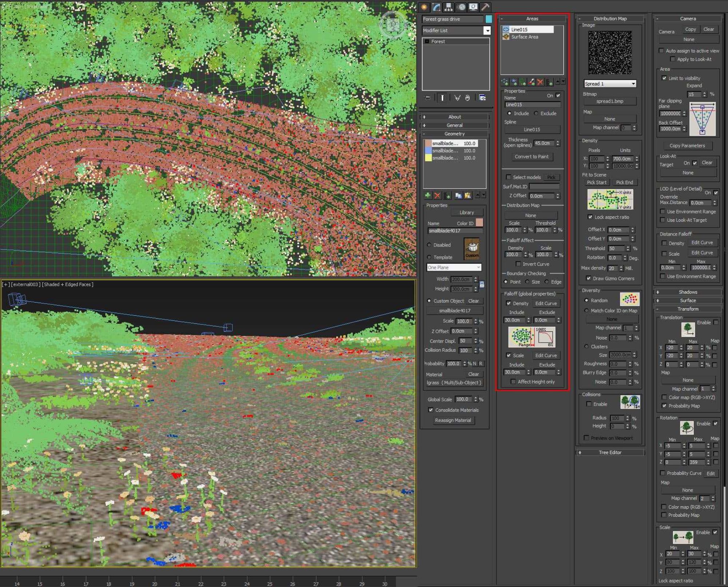Click the Pin Stack icon
This screenshot has width=728, height=587.
(x=428, y=98)
